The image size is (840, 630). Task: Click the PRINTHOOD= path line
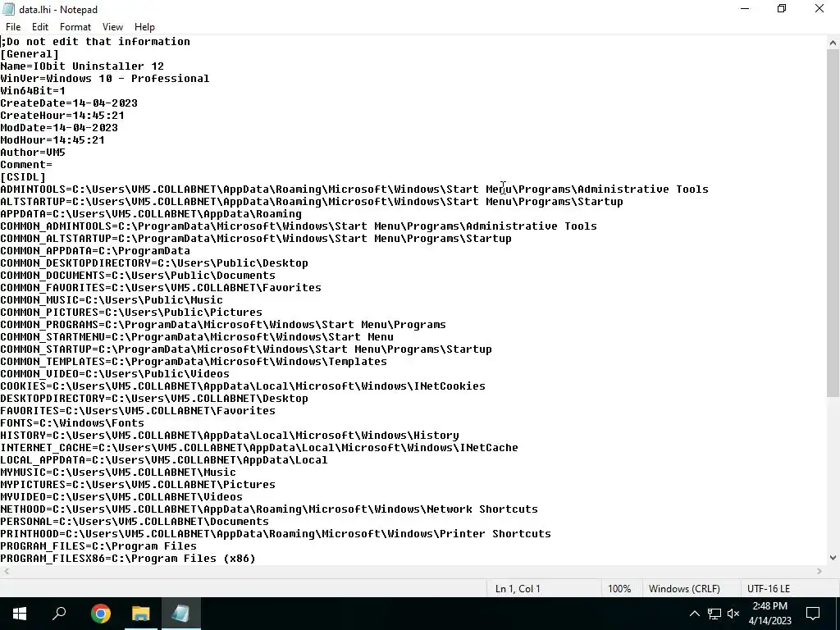[276, 534]
